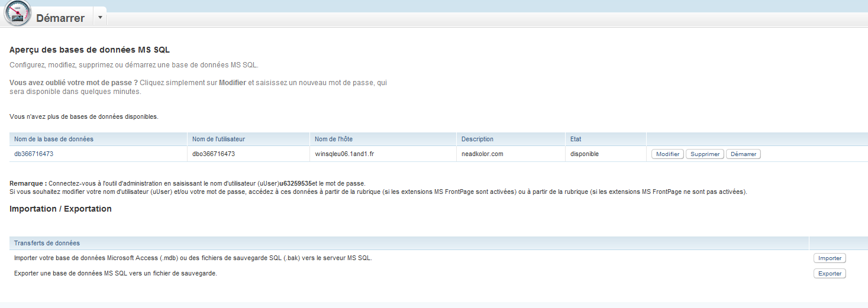The height and width of the screenshot is (308, 868).
Task: Click the 'Nom de l'hôte' column header
Action: pyautogui.click(x=334, y=139)
